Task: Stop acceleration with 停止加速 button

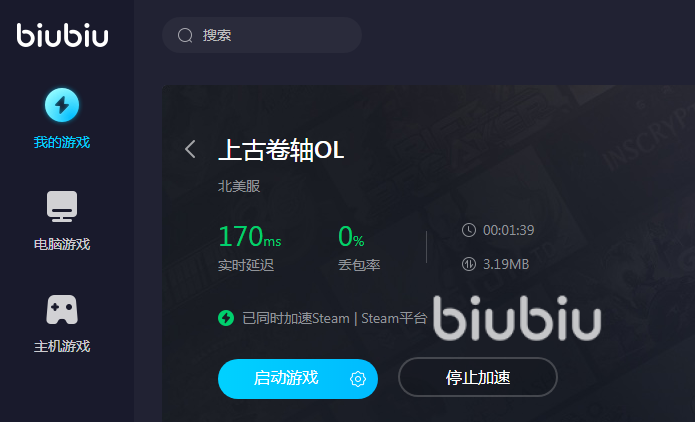Action: coord(478,377)
